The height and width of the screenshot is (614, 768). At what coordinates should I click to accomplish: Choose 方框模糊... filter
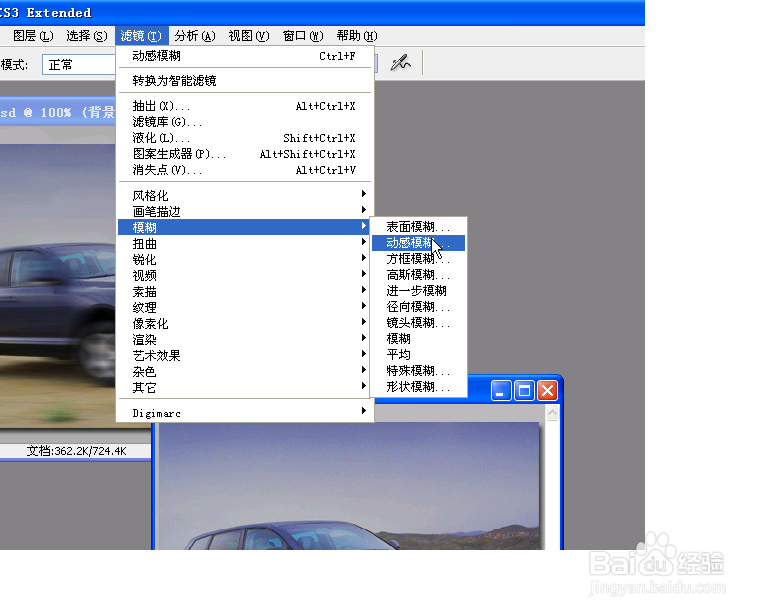click(418, 259)
